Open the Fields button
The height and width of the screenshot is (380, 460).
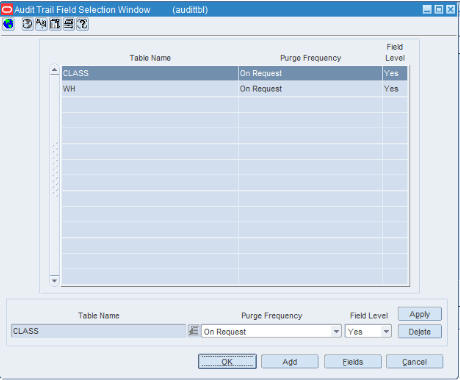pos(353,362)
